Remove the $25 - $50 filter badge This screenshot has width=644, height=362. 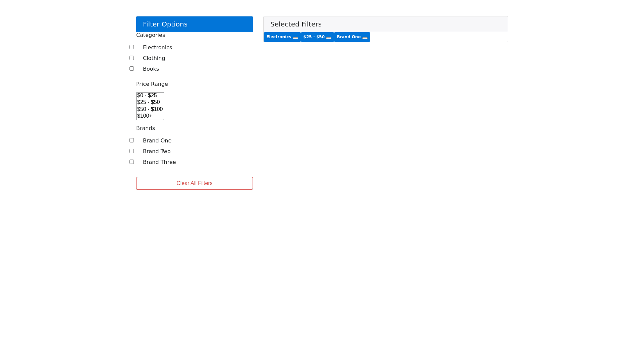pyautogui.click(x=328, y=38)
